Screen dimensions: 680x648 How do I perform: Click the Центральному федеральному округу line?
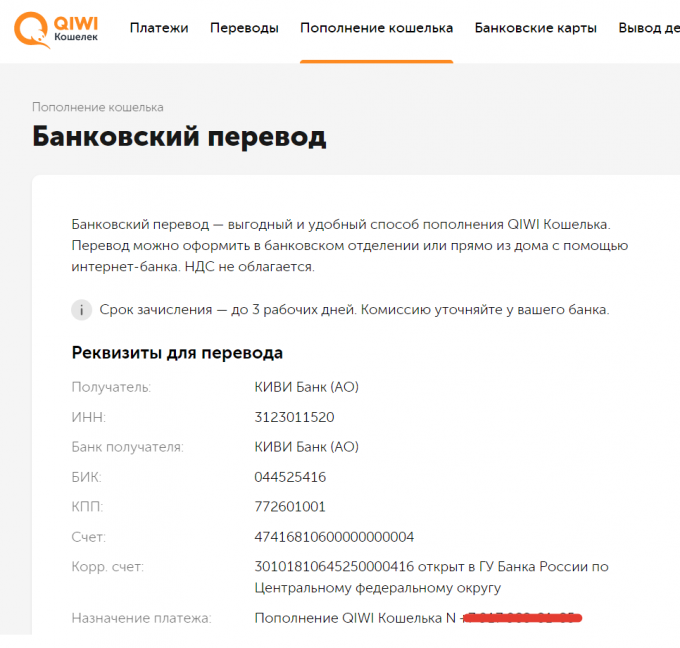377,588
